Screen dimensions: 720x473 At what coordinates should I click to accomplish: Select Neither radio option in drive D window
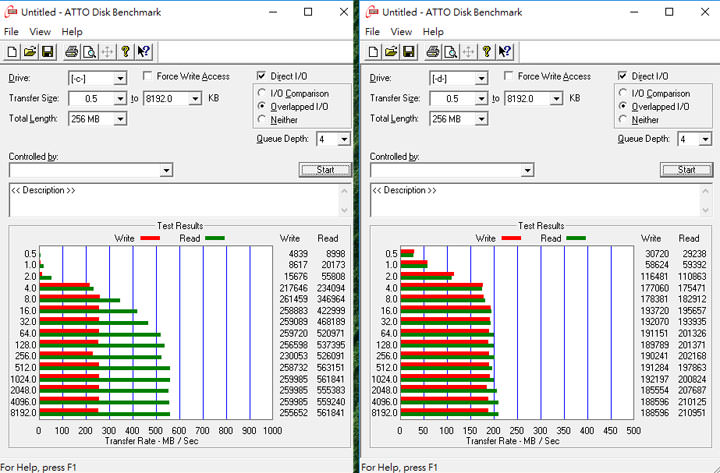[623, 119]
